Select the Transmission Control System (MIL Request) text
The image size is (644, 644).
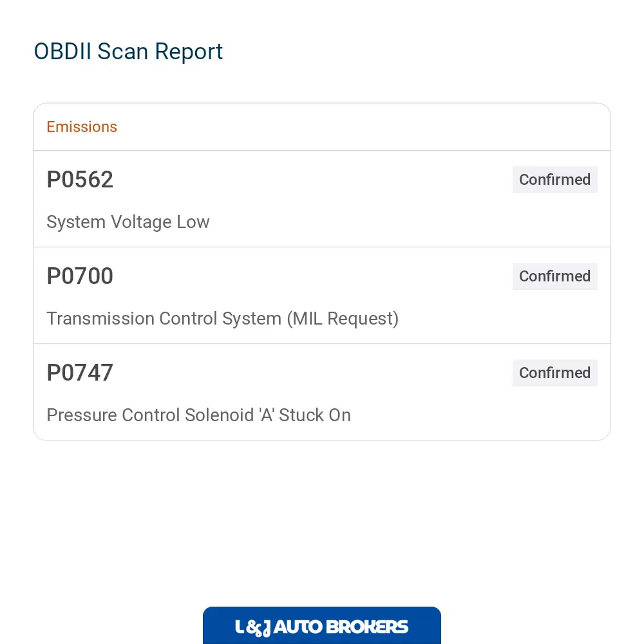tap(223, 319)
